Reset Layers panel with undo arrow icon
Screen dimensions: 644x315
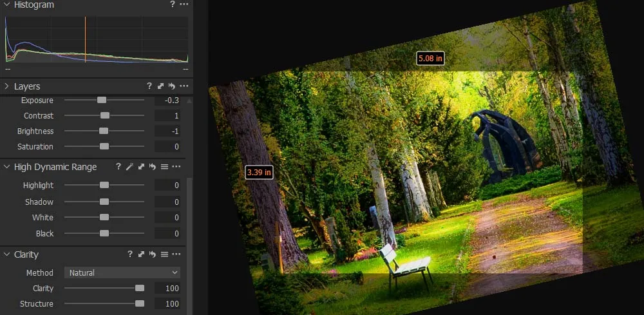tap(172, 86)
